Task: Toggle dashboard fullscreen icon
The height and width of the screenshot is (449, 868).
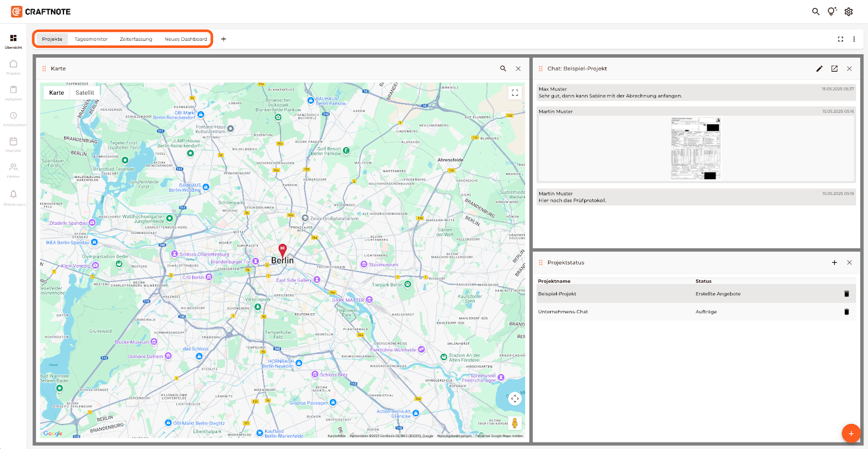Action: [840, 39]
